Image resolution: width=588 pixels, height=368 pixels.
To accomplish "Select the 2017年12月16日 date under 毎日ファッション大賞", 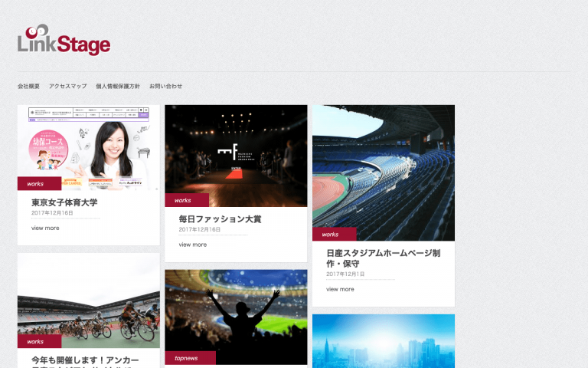I will click(200, 229).
